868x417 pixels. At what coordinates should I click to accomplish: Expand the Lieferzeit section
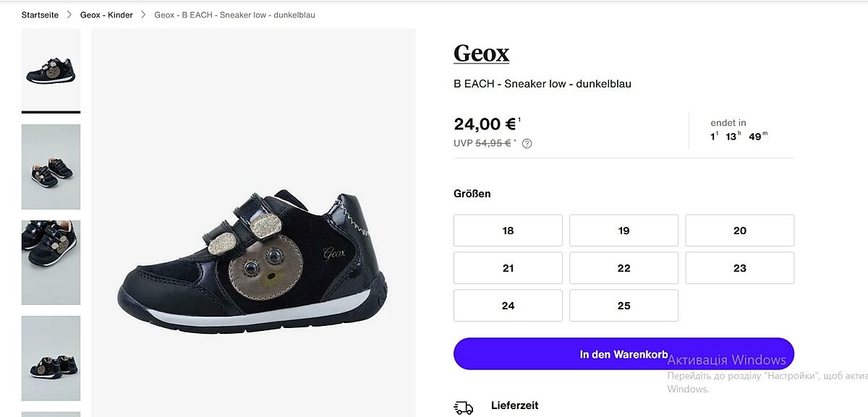(514, 405)
